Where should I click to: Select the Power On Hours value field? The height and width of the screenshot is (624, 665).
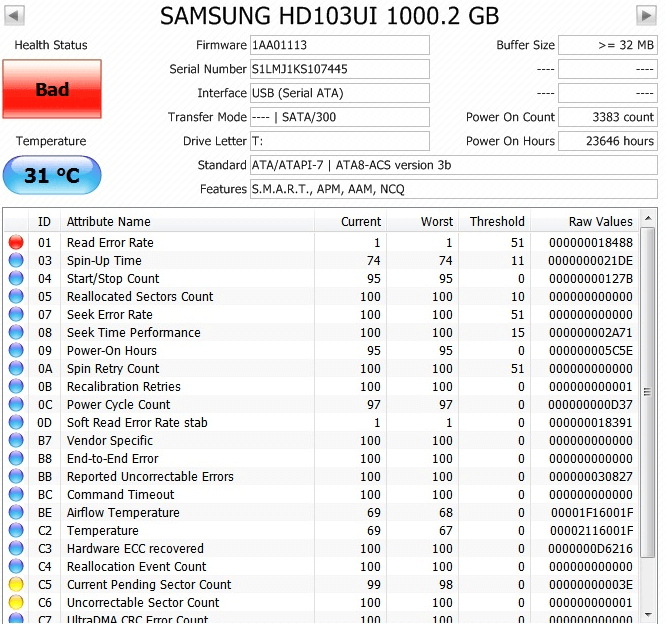(x=607, y=141)
